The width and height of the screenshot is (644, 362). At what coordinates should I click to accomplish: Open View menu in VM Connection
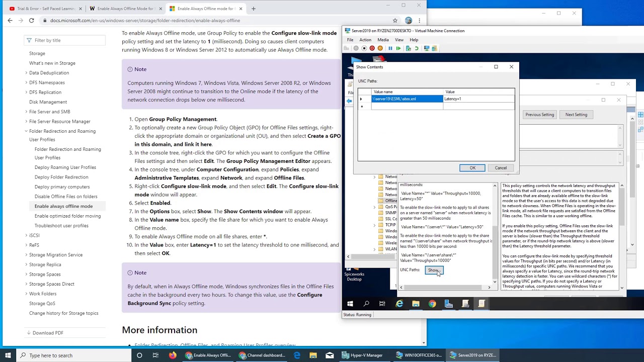(399, 40)
